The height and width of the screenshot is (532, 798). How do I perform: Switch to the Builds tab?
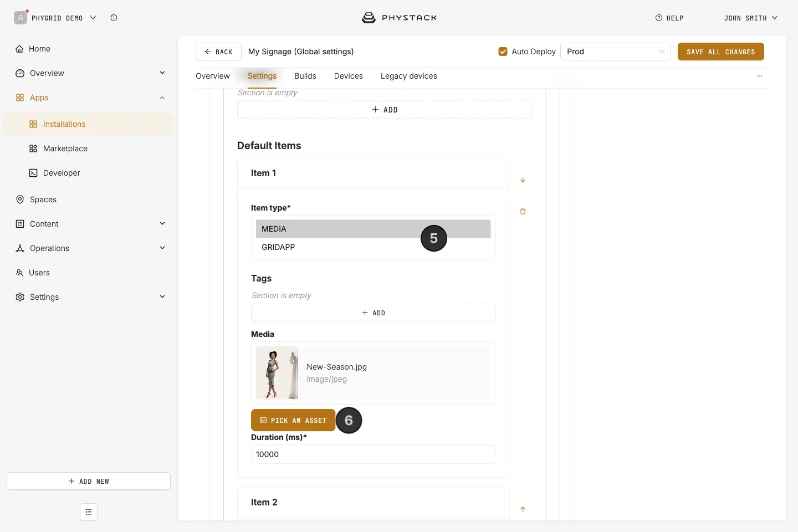(305, 76)
